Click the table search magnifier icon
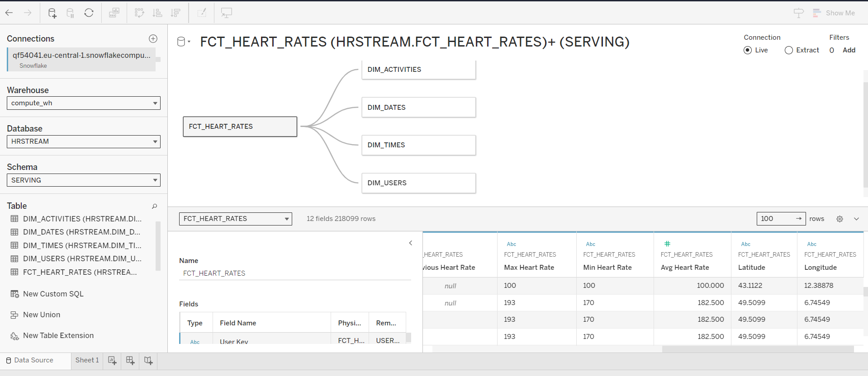 (x=154, y=206)
